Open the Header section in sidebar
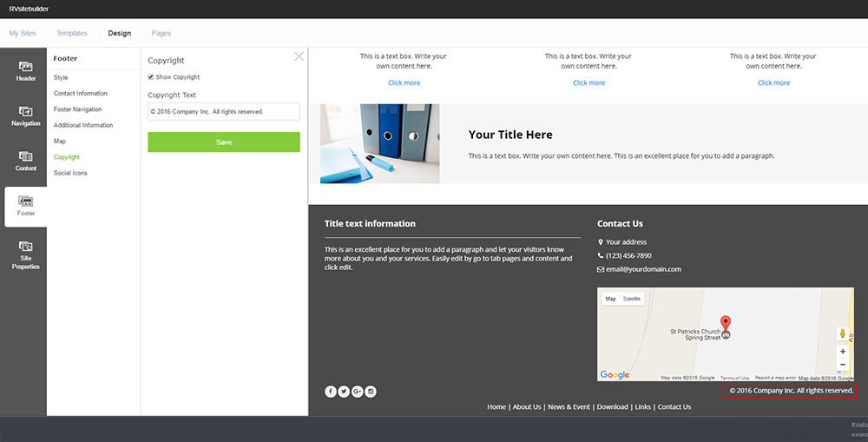 (25, 71)
